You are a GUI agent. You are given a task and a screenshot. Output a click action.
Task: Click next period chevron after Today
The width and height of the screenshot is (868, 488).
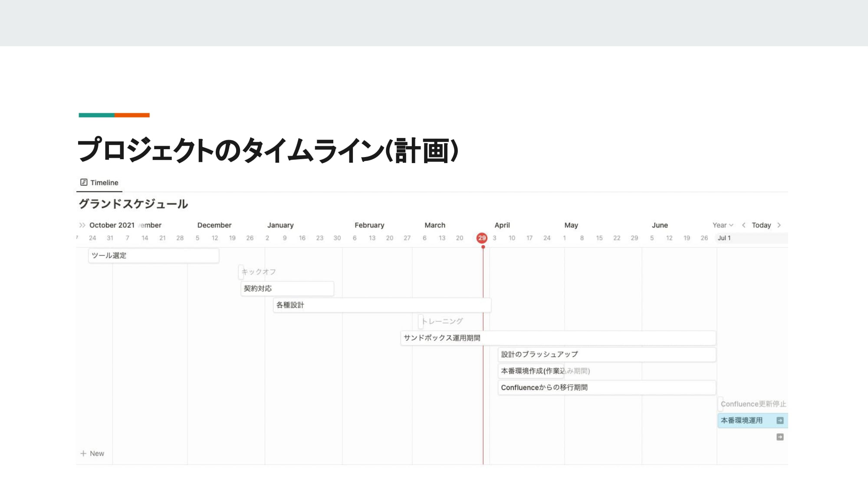point(779,225)
